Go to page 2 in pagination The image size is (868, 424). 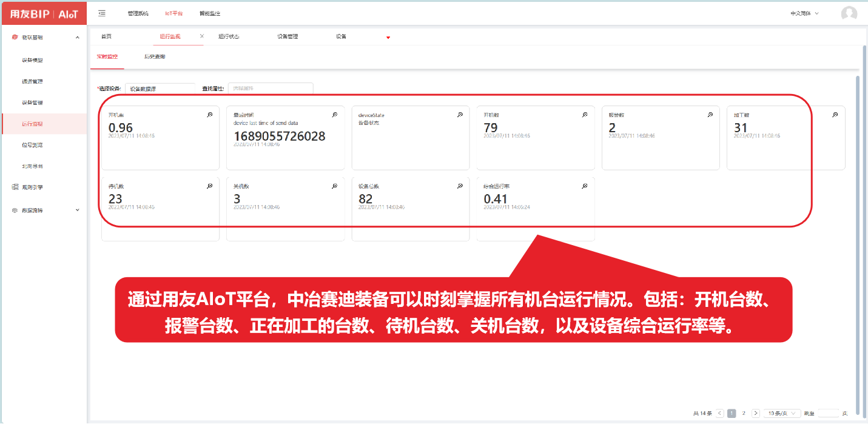[744, 413]
